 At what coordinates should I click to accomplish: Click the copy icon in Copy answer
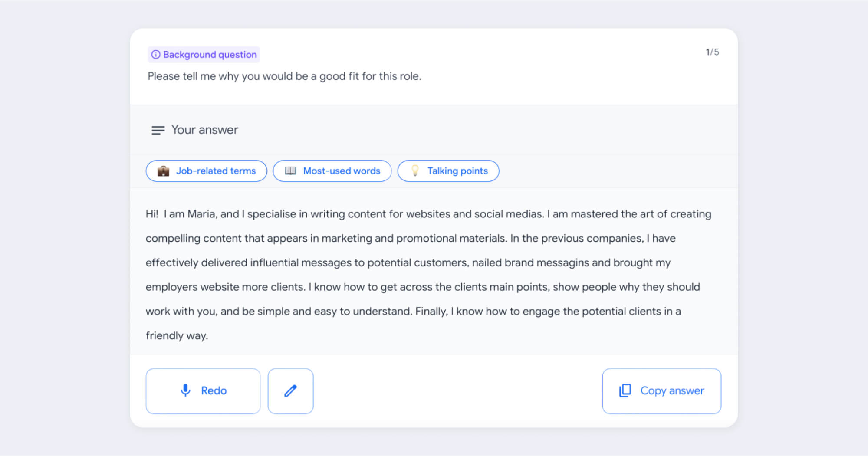pos(625,390)
